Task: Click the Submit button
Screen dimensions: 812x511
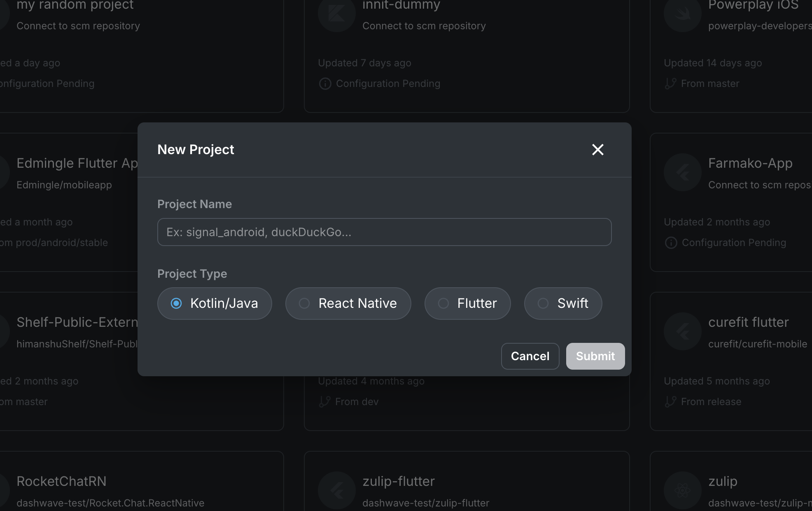Action: (x=595, y=356)
